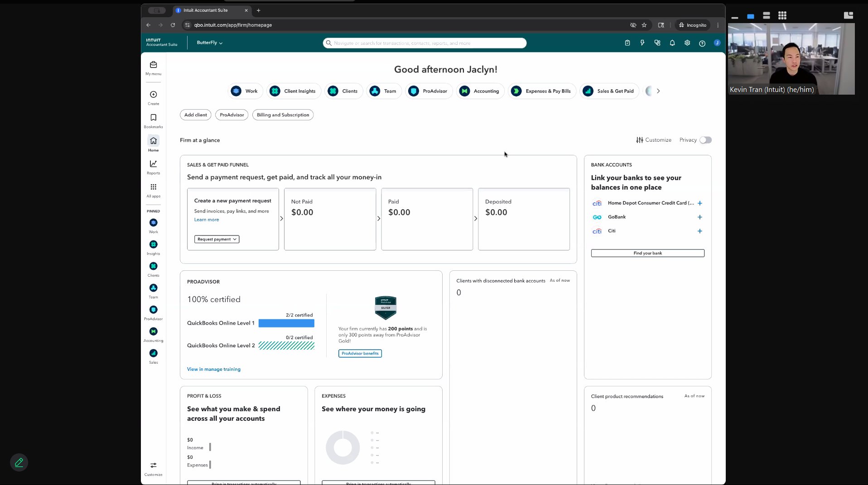
Task: Click the sidebar Customize sliders icon
Action: coord(153,466)
